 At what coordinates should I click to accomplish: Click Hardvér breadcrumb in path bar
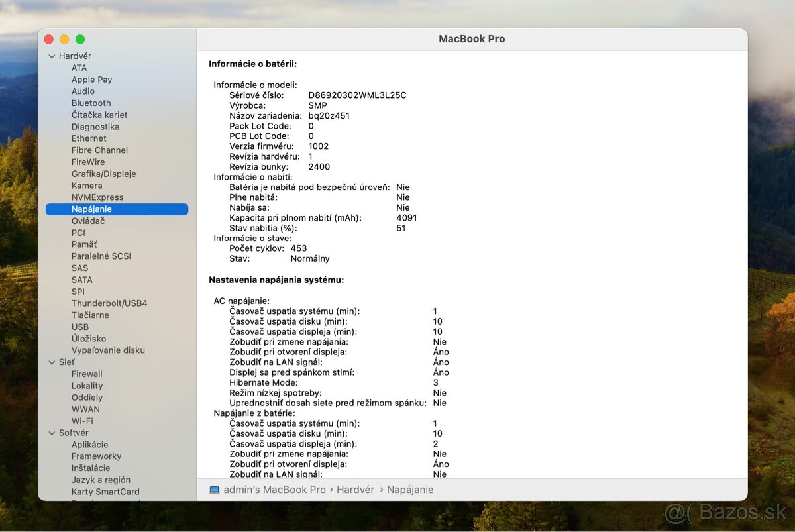[355, 490]
